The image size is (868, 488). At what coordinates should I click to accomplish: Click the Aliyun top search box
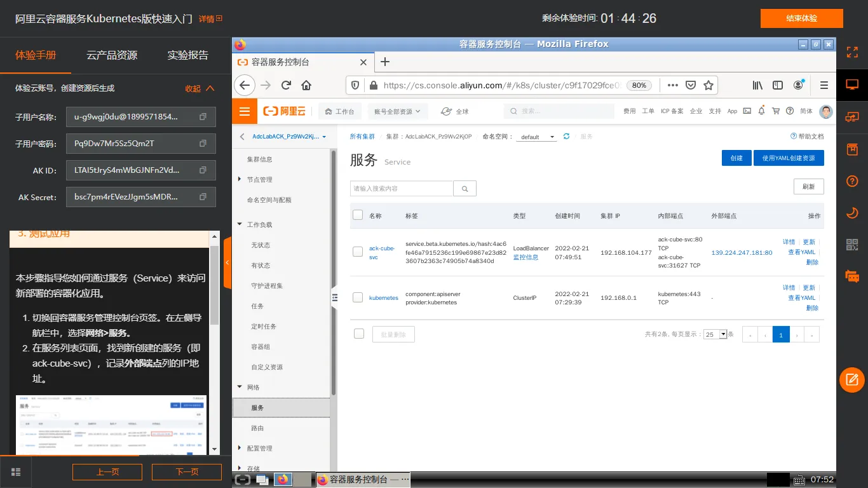coord(559,111)
